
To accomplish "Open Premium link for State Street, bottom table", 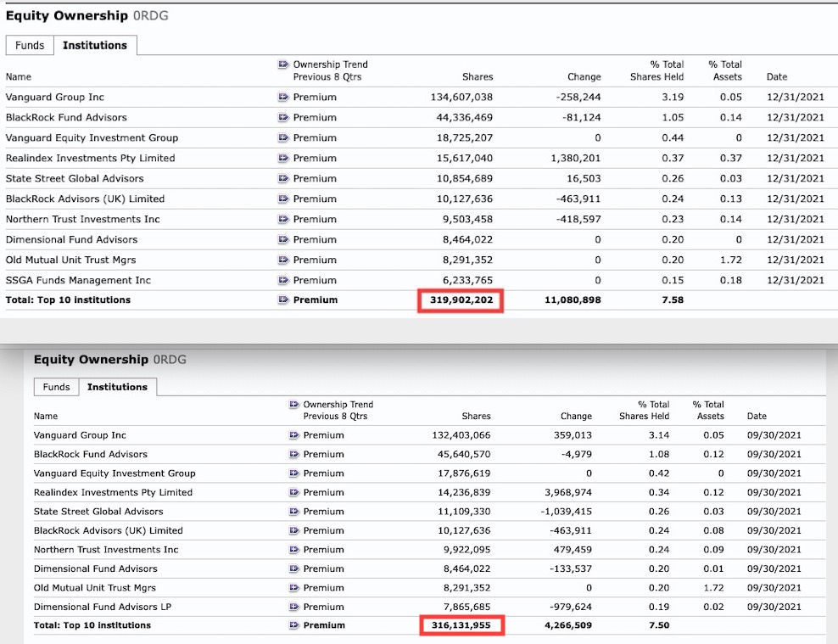I will point(323,512).
